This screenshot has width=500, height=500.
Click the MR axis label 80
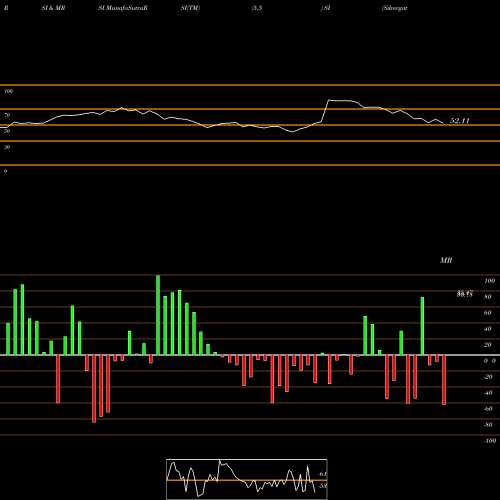click(488, 297)
